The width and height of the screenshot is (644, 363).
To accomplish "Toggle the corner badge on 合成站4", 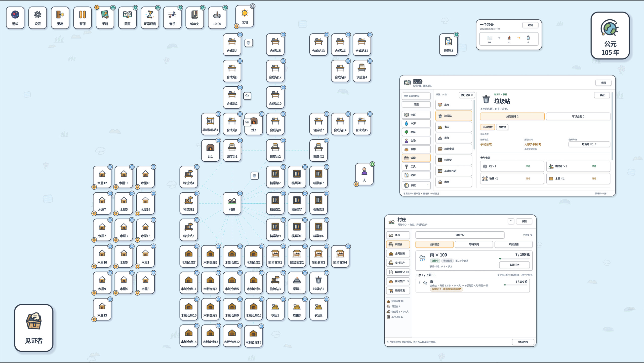I will [x=240, y=34].
